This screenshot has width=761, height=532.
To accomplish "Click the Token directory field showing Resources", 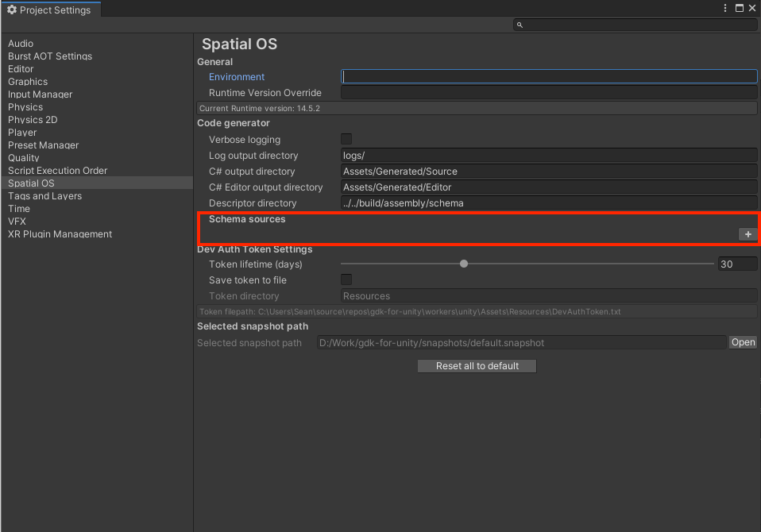I will click(549, 296).
